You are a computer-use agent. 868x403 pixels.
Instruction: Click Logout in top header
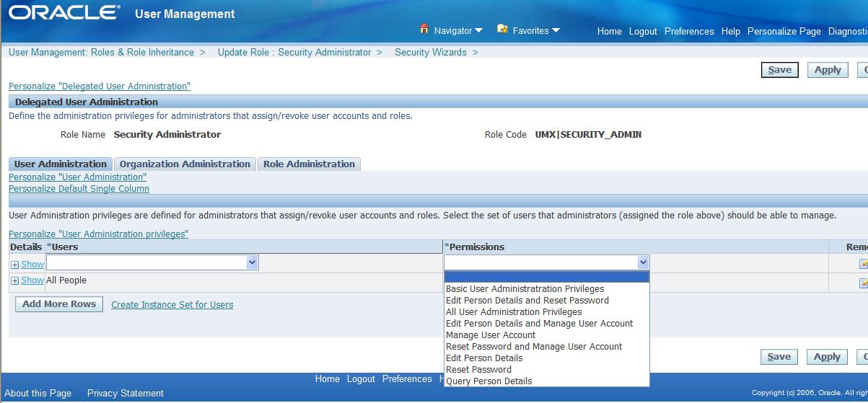coord(643,31)
